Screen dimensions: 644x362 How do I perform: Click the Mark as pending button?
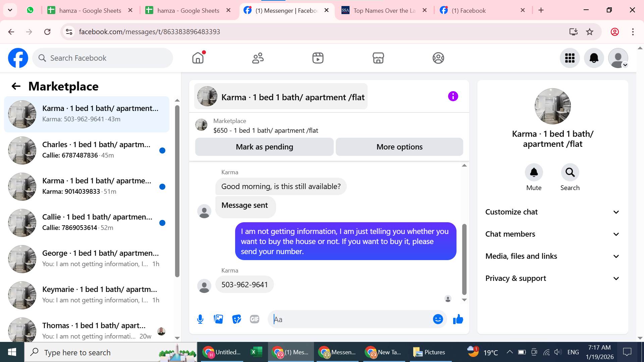click(x=264, y=147)
